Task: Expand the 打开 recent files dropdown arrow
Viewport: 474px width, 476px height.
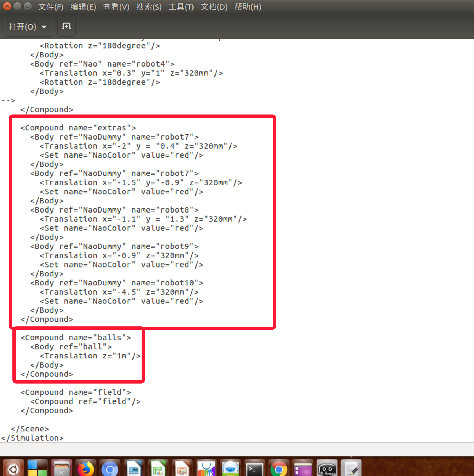Action: pos(44,27)
